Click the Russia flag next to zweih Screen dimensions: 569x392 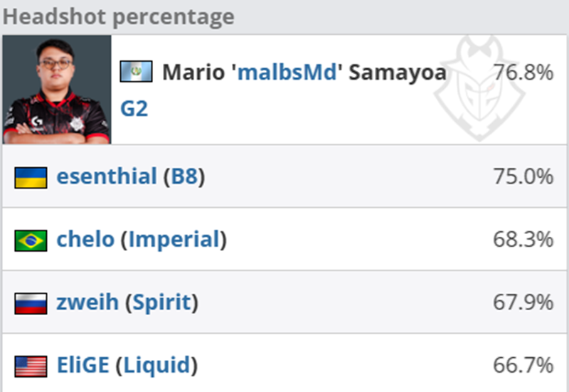pyautogui.click(x=31, y=304)
